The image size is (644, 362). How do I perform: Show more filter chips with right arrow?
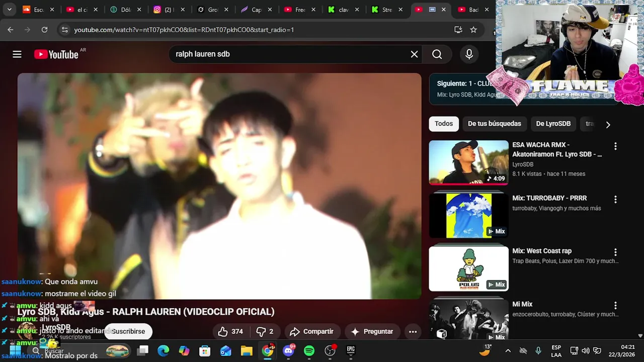(608, 124)
